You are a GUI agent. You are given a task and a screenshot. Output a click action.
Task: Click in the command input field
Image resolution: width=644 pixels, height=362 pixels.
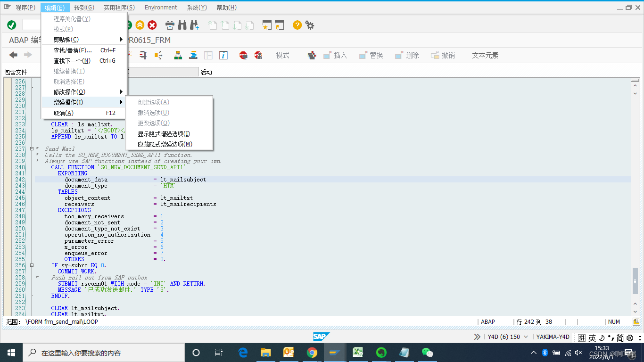coord(32,25)
